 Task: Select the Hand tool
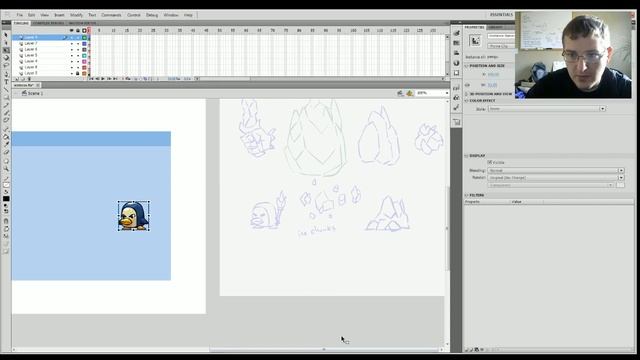[x=6, y=161]
